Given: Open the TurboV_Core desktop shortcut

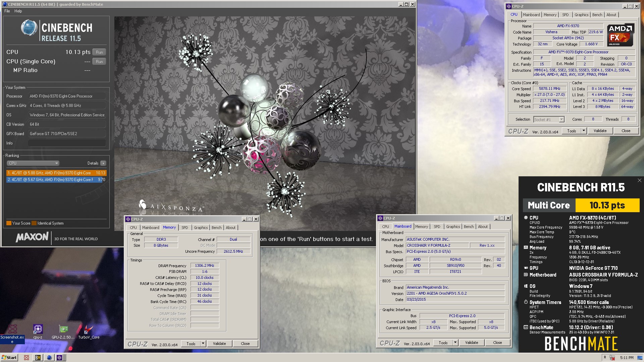Looking at the screenshot, I should 89,332.
